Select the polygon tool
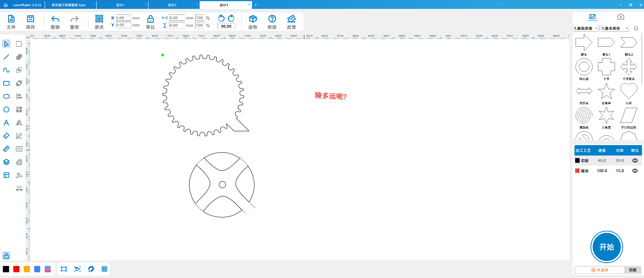This screenshot has width=644, height=278. point(6,110)
